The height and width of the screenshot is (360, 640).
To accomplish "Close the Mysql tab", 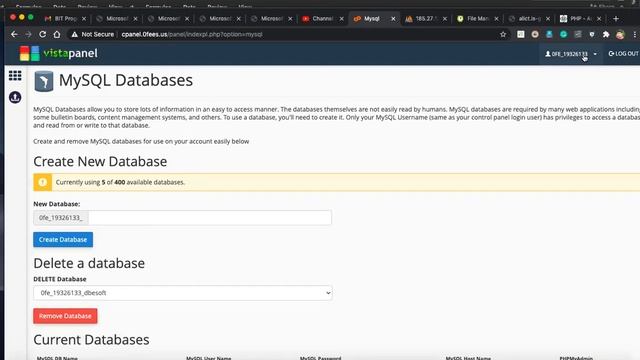I will [393, 19].
